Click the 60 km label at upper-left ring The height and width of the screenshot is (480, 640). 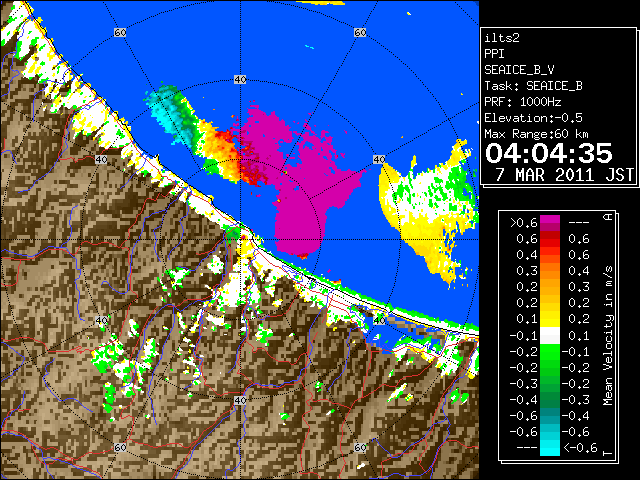(120, 33)
